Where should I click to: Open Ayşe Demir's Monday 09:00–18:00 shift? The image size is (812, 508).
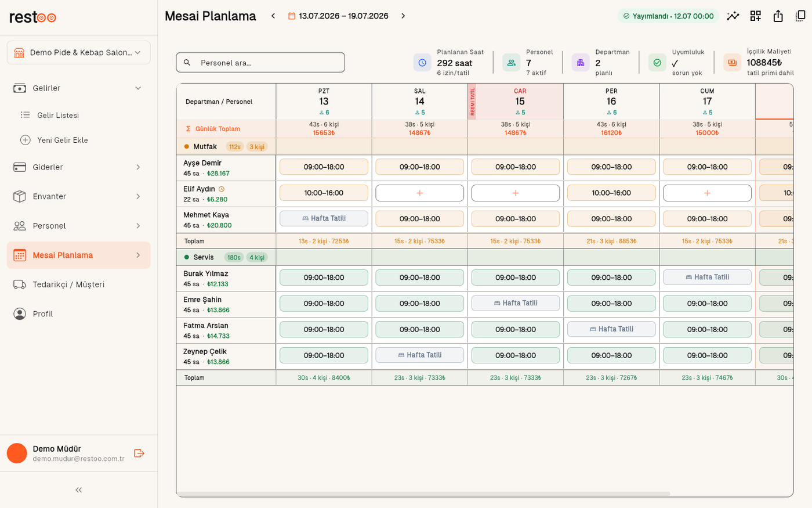[324, 167]
